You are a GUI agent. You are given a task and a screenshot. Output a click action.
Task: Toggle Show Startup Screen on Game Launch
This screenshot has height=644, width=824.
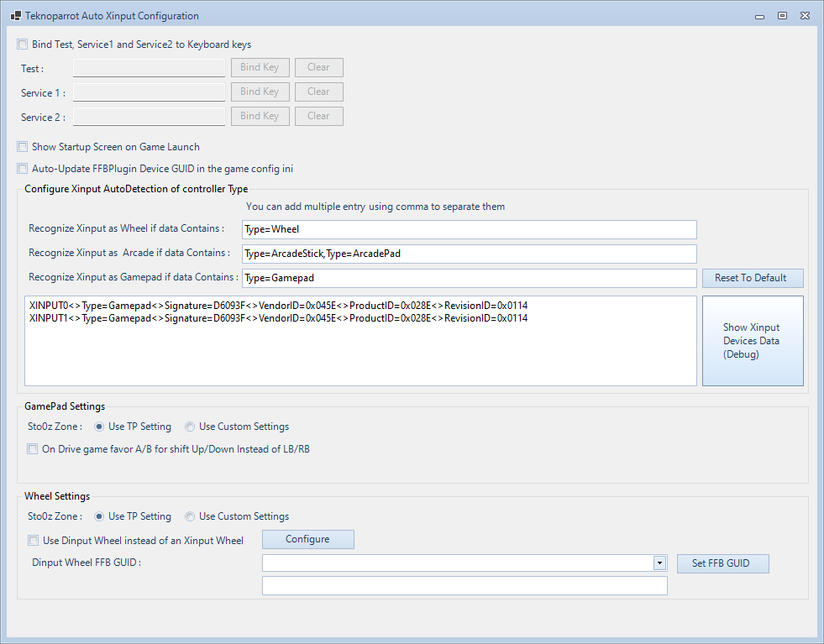(22, 147)
